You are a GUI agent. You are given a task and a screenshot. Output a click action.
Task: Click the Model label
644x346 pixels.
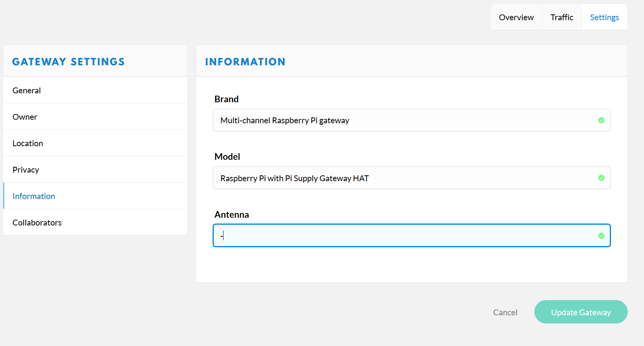point(227,157)
